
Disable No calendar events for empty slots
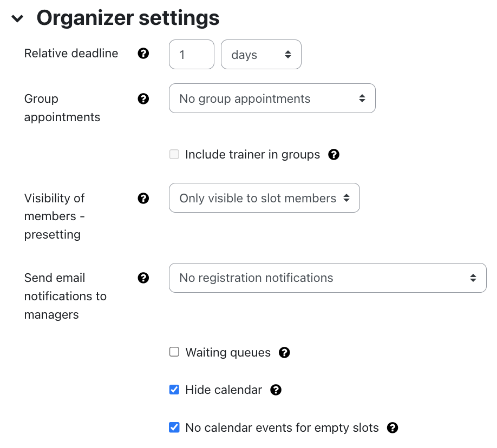[x=174, y=427]
